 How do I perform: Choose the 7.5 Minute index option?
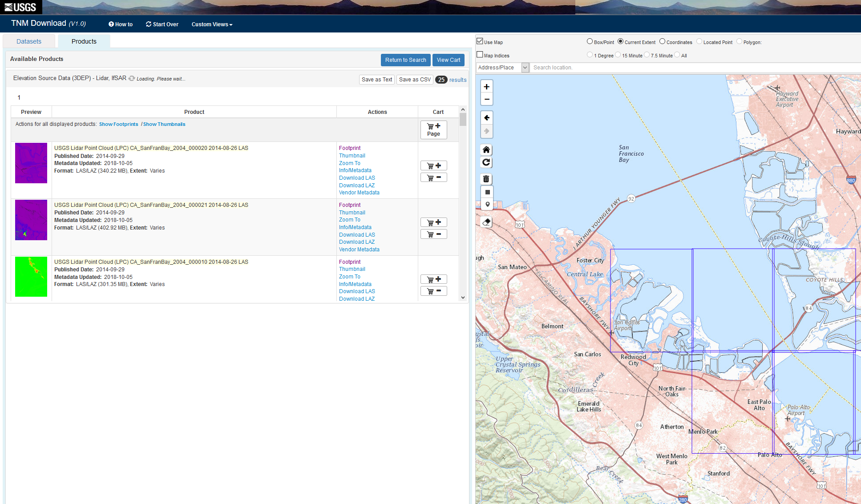pyautogui.click(x=647, y=55)
